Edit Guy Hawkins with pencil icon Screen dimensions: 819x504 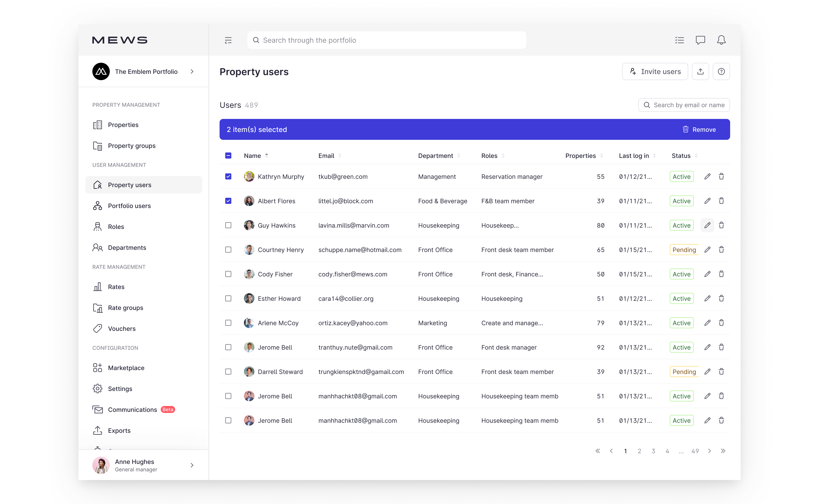pyautogui.click(x=707, y=225)
